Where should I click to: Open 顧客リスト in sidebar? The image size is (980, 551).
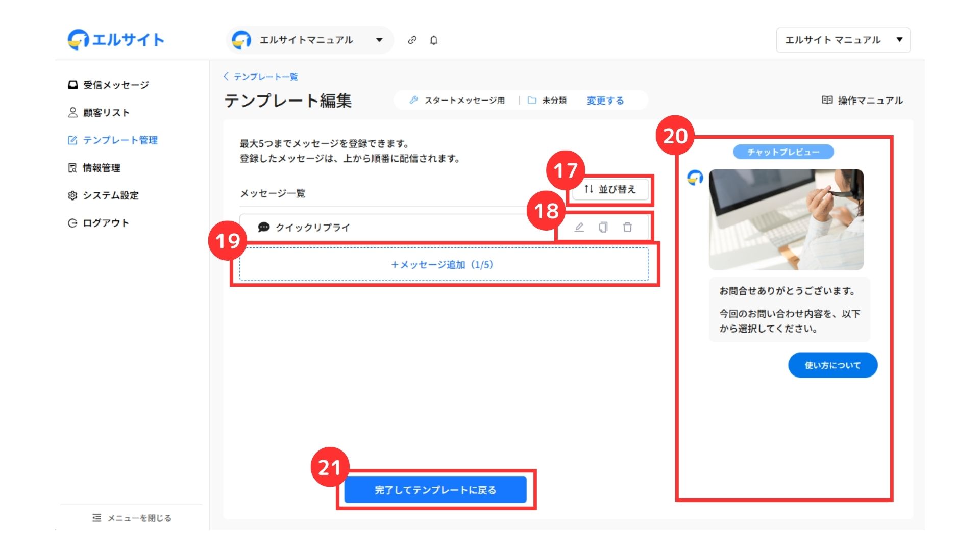[x=99, y=112]
